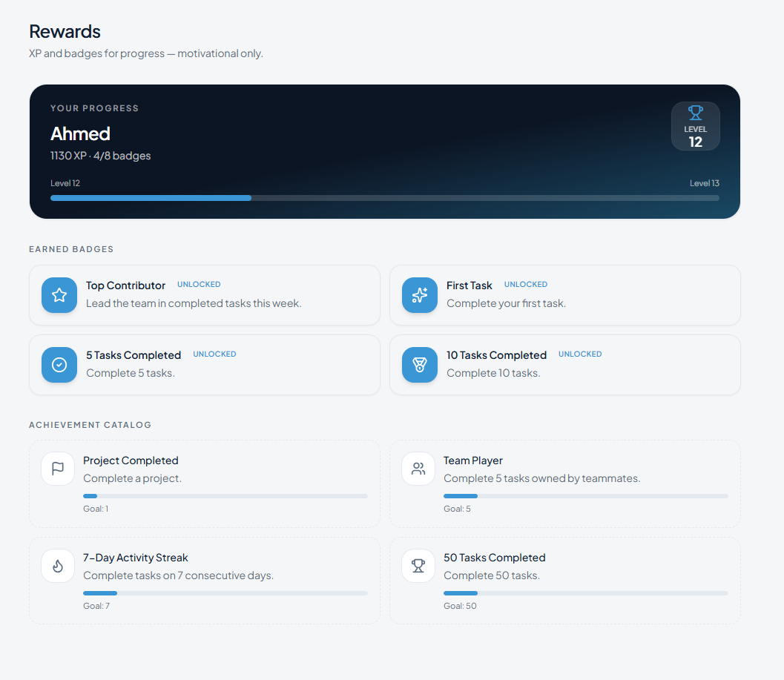The image size is (784, 680).
Task: Click the UNLOCKED label beside Top Contributor
Action: pyautogui.click(x=199, y=285)
